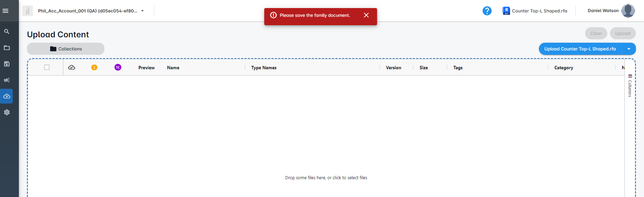
Task: Click Upload Counter Top-L Shaped.rfa button
Action: tap(580, 49)
